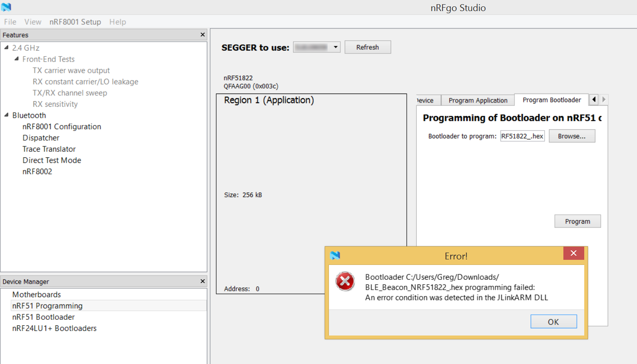This screenshot has width=637, height=364.
Task: Click the Device Manager panel title
Action: pyautogui.click(x=26, y=282)
